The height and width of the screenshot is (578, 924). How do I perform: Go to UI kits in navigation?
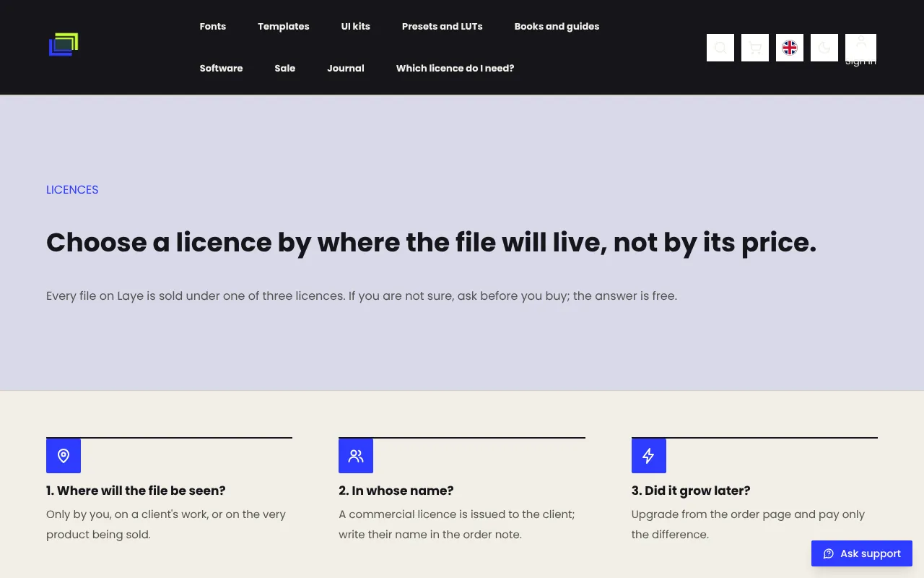(x=356, y=26)
